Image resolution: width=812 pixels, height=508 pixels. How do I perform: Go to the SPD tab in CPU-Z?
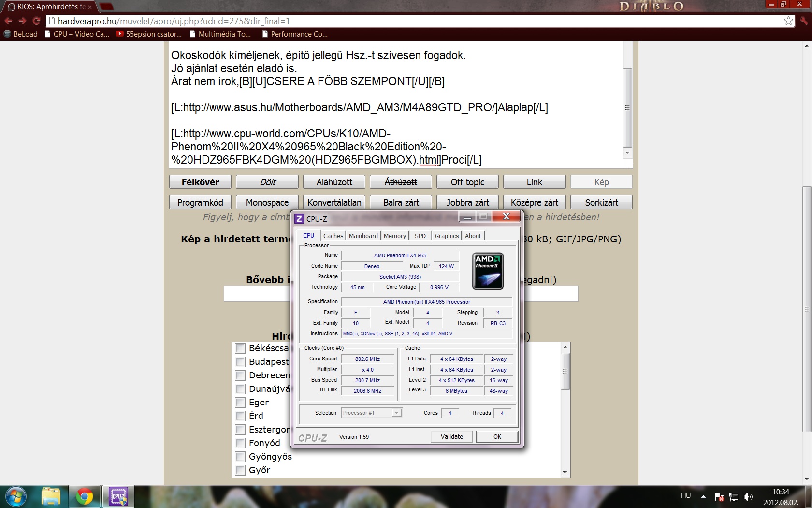click(x=420, y=236)
